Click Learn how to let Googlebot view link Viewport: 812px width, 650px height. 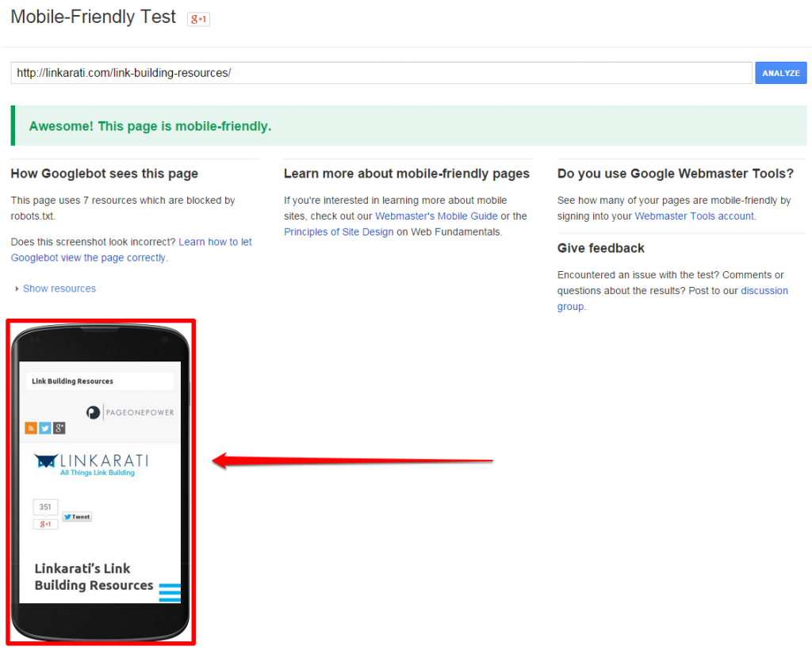(215, 243)
